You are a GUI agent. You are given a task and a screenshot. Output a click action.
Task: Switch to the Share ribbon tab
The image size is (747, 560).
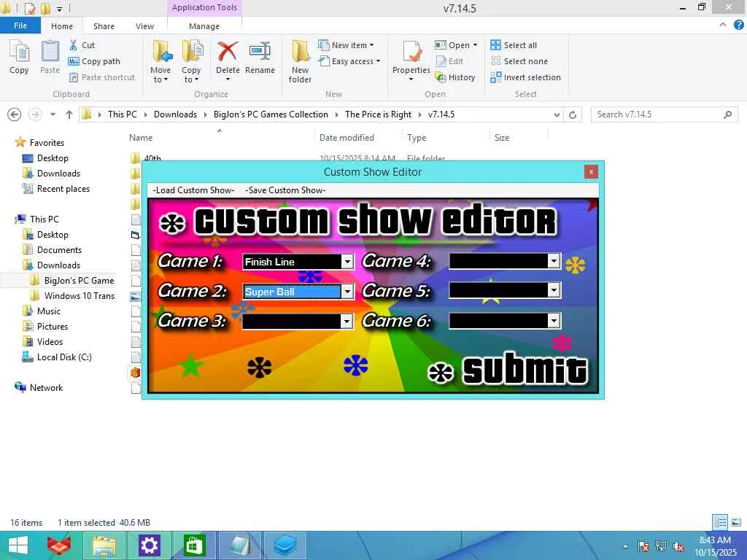[x=104, y=26]
